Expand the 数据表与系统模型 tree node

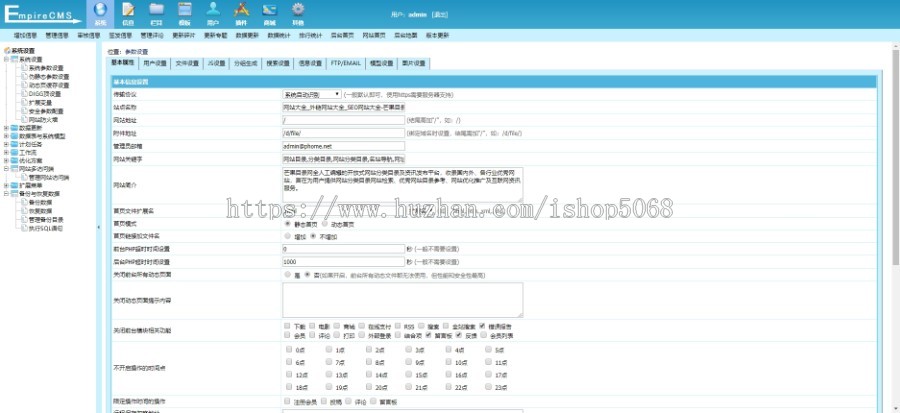(x=6, y=137)
